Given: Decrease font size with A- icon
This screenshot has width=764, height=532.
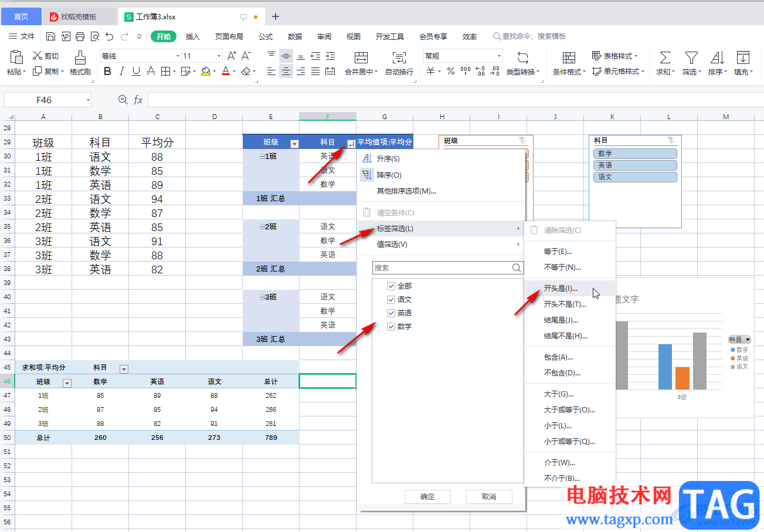Looking at the screenshot, I should click(246, 56).
